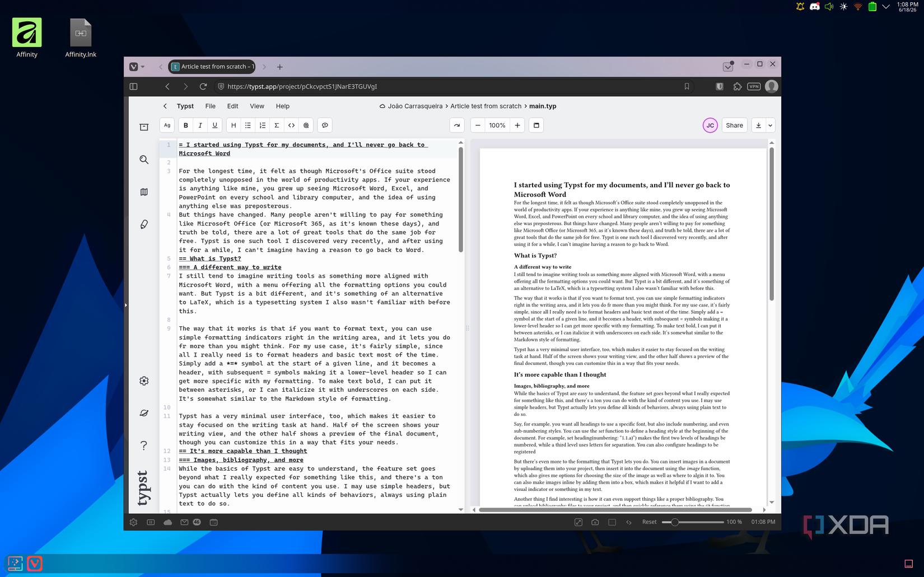Expand the system tray arrow
The width and height of the screenshot is (924, 577).
click(x=886, y=7)
